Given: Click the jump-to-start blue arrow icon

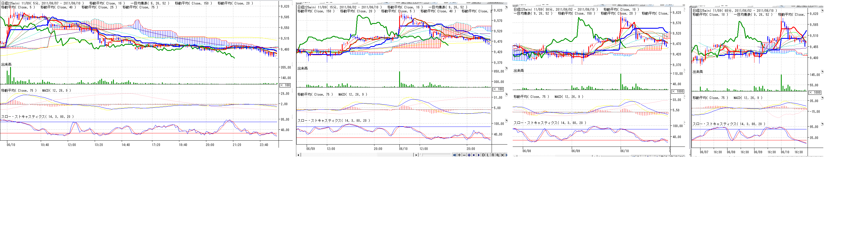Looking at the screenshot, I should coord(454,155).
